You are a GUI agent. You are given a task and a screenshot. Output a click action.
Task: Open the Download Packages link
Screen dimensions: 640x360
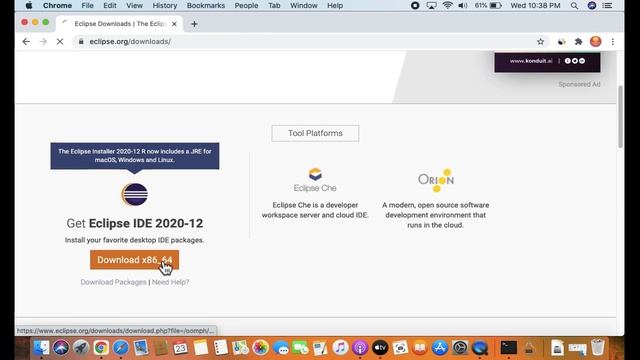tap(113, 282)
